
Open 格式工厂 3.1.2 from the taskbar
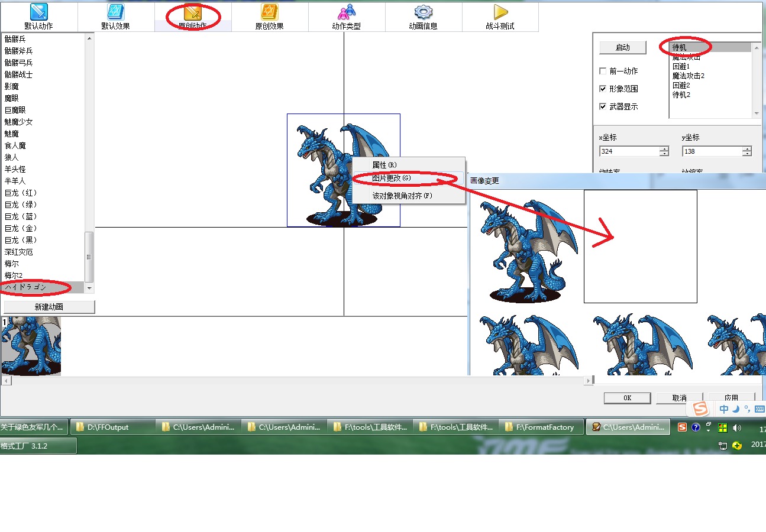pos(38,446)
